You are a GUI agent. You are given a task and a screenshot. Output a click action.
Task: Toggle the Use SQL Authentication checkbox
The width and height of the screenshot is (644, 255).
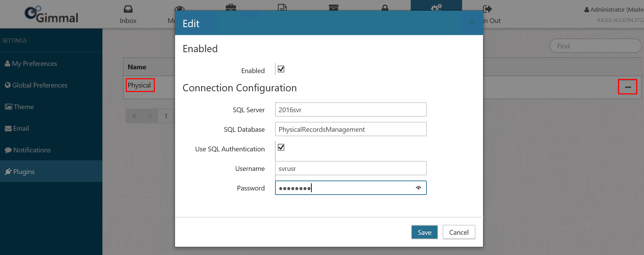click(281, 148)
